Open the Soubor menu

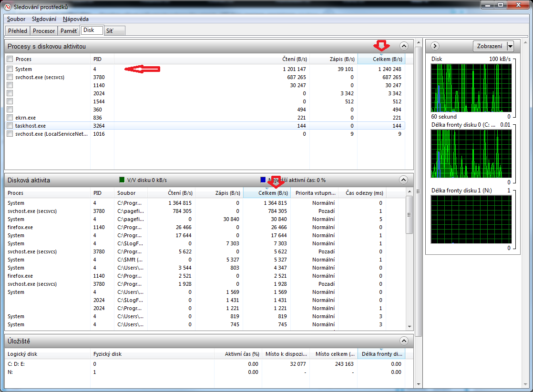pos(16,19)
